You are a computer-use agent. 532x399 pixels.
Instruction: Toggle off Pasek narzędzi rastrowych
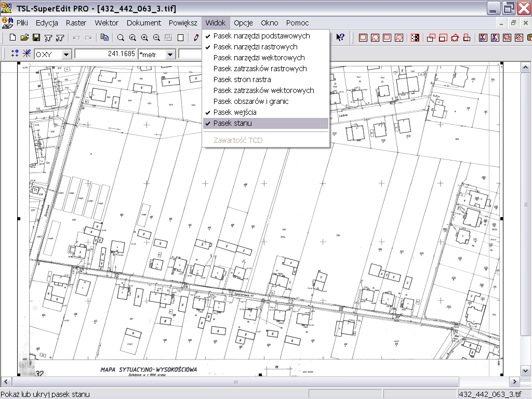pyautogui.click(x=255, y=47)
